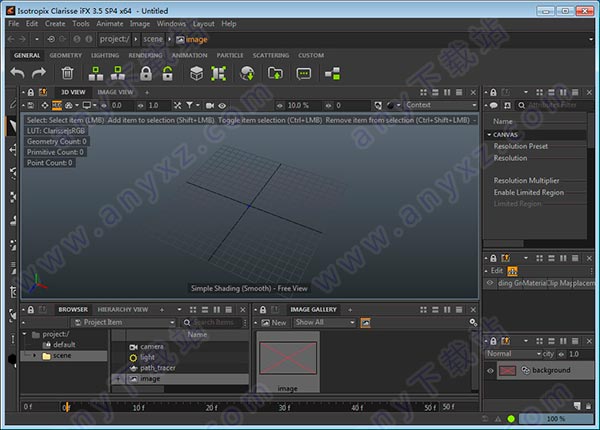Click the trash delete icon
The width and height of the screenshot is (600, 430).
tap(67, 73)
